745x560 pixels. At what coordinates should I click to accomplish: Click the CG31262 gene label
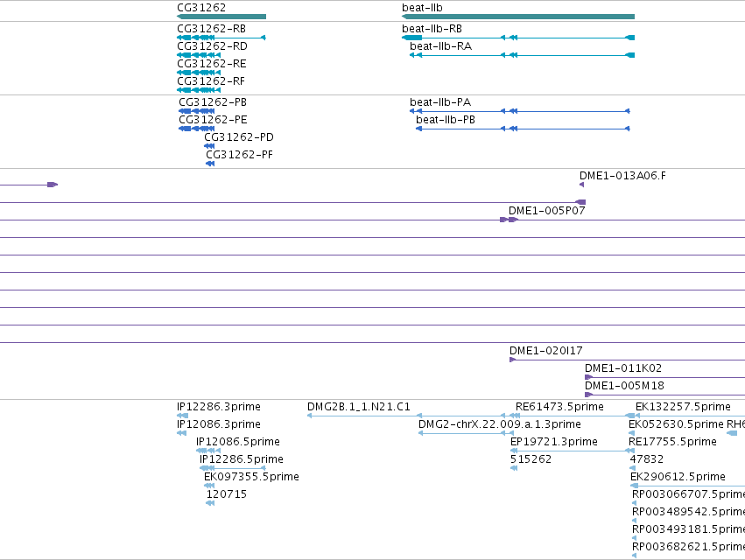(201, 8)
